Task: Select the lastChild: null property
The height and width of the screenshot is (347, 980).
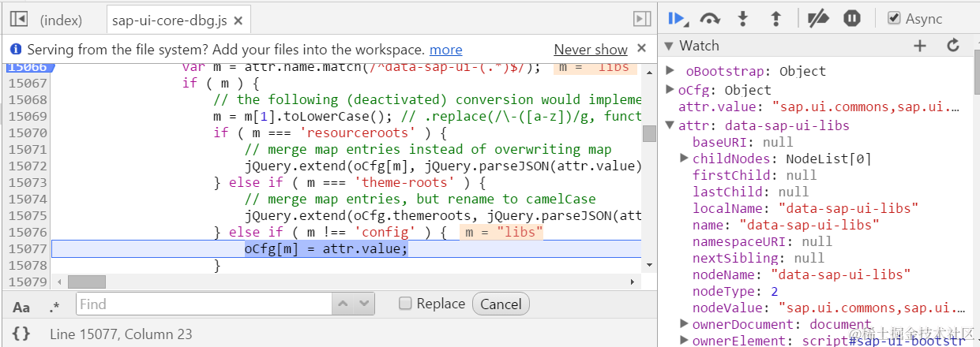Action: (x=750, y=192)
